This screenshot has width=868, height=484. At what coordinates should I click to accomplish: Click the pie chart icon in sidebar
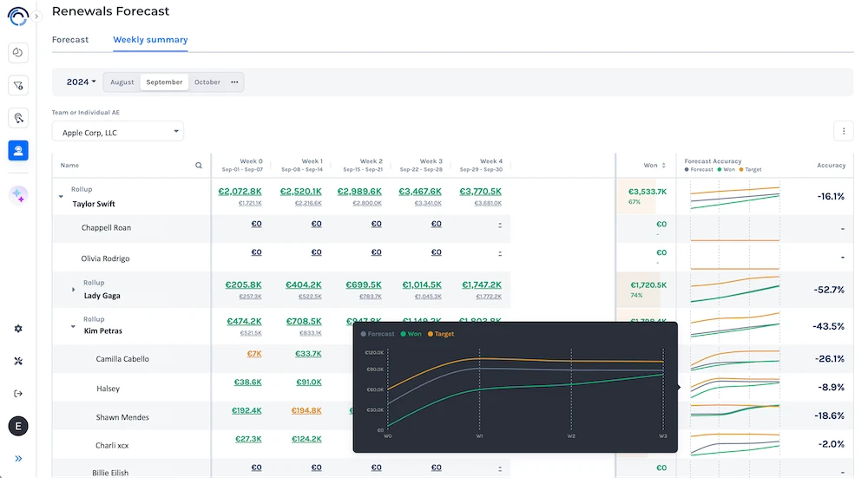18,53
